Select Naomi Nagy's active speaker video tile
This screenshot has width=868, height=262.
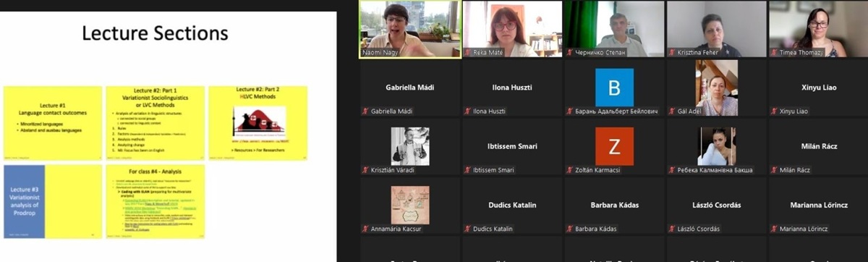(x=410, y=29)
